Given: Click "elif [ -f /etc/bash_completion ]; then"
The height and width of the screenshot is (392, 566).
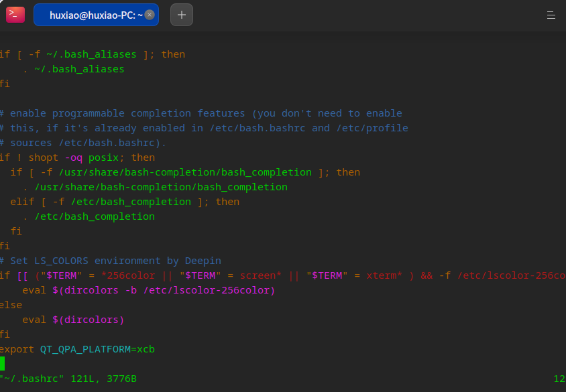Looking at the screenshot, I should pos(125,202).
